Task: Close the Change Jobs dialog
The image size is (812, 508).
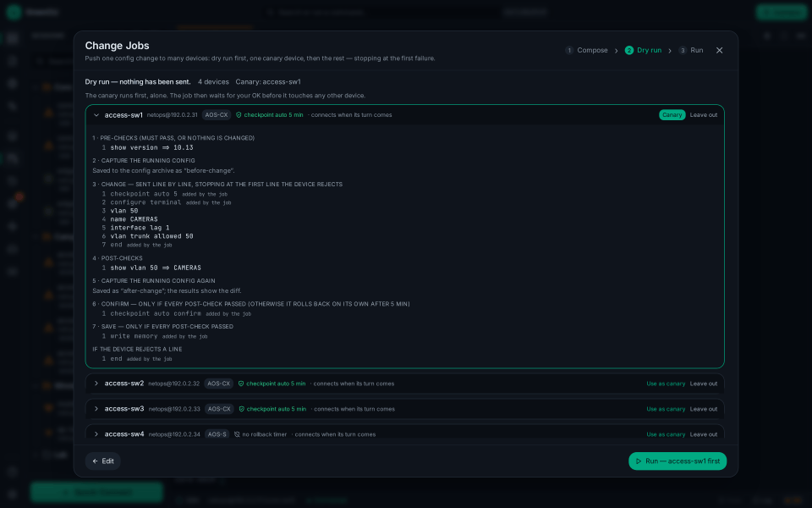Action: point(719,50)
